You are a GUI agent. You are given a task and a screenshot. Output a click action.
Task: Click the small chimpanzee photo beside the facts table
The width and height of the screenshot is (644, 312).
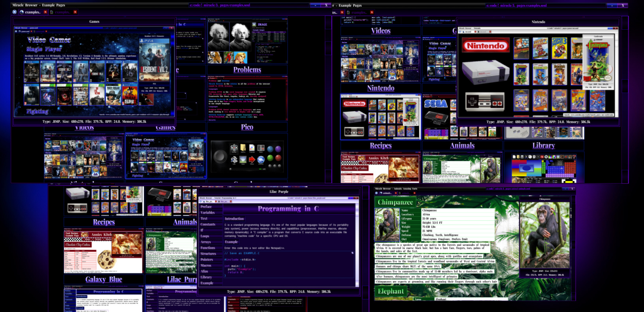387,225
